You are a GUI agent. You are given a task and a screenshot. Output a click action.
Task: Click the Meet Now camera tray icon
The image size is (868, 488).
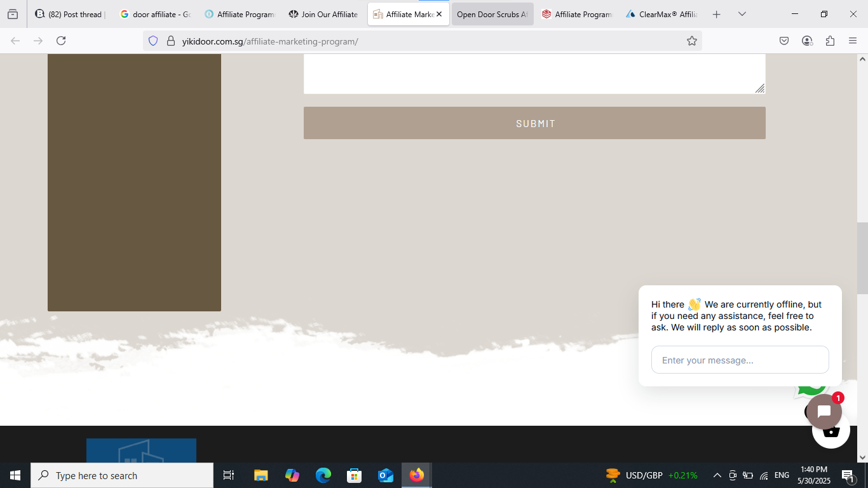coord(733,475)
